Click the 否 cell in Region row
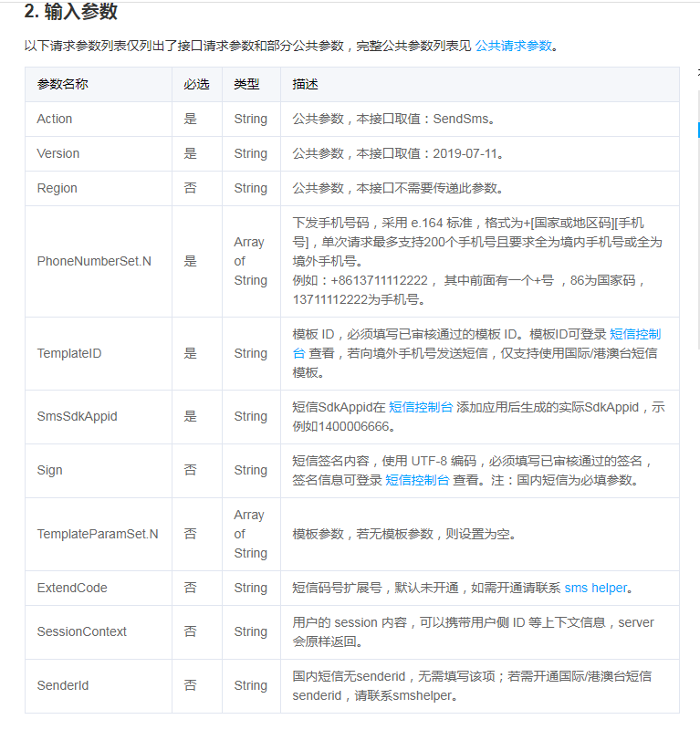 tap(190, 188)
